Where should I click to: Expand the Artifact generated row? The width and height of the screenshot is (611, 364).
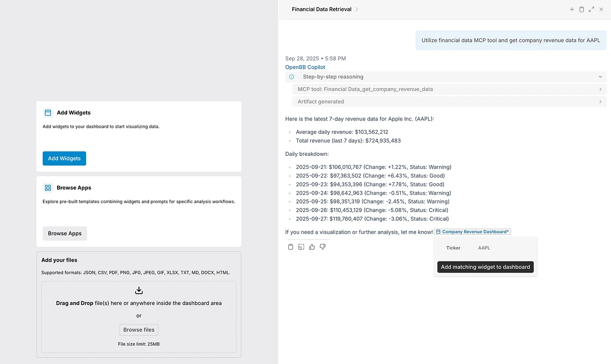coord(600,101)
